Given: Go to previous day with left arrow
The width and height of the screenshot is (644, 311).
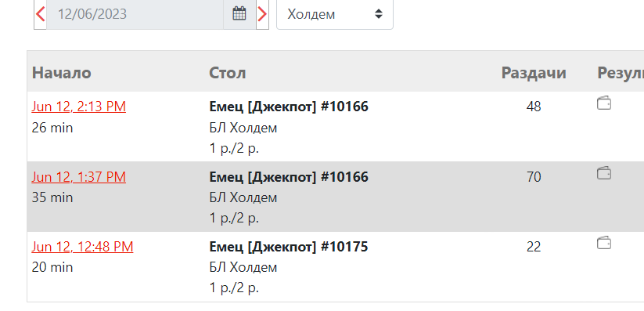Looking at the screenshot, I should click(40, 14).
